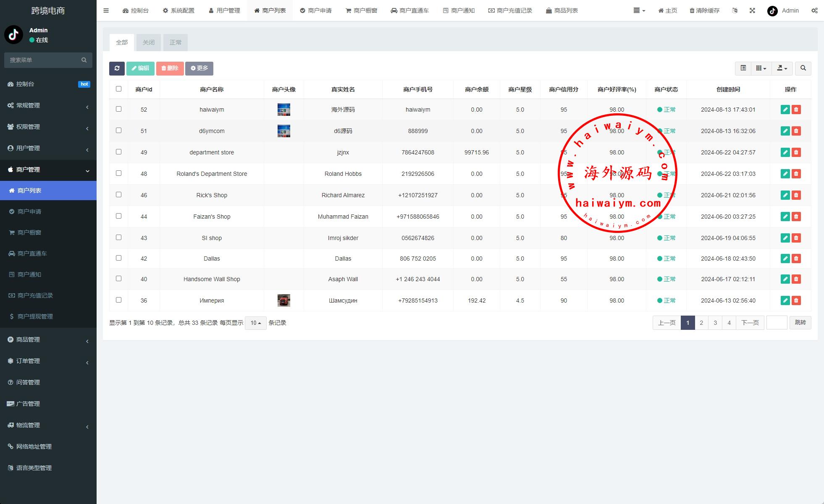Toggle the card view icon
The height and width of the screenshot is (504, 824).
coord(743,68)
